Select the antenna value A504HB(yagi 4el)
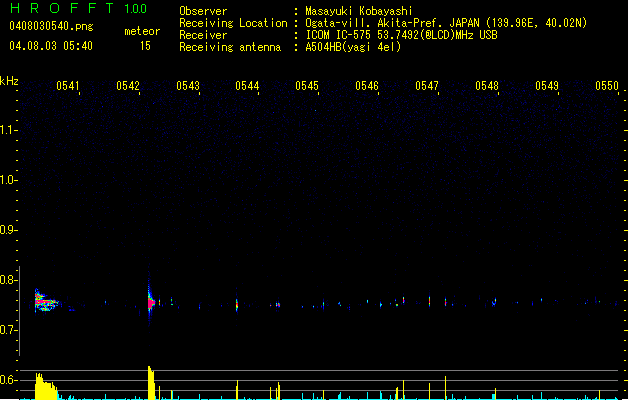The height and width of the screenshot is (400, 629). tap(353, 47)
